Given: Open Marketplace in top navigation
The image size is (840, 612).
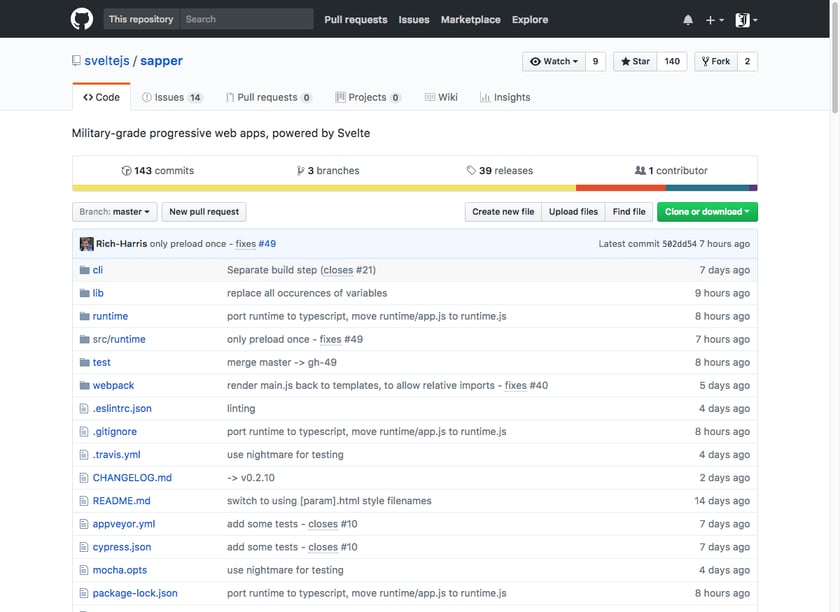Looking at the screenshot, I should 470,20.
